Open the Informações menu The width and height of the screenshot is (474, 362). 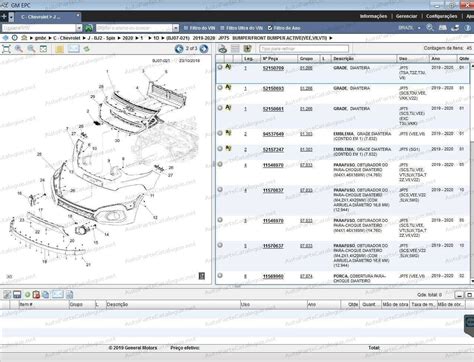pyautogui.click(x=373, y=16)
